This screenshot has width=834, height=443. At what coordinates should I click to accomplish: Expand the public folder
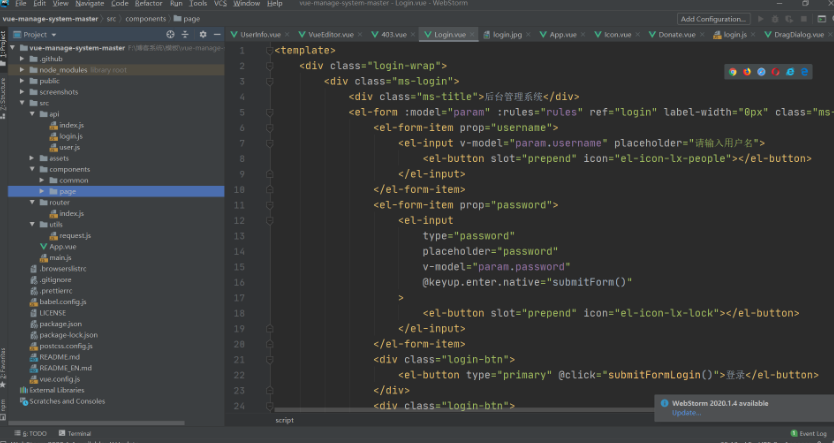tap(22, 81)
